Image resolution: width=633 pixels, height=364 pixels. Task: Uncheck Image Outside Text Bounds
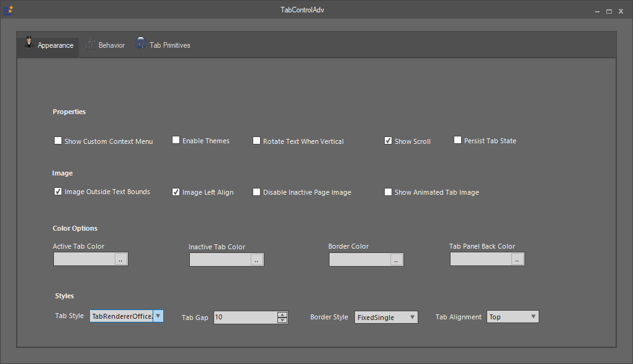[58, 191]
